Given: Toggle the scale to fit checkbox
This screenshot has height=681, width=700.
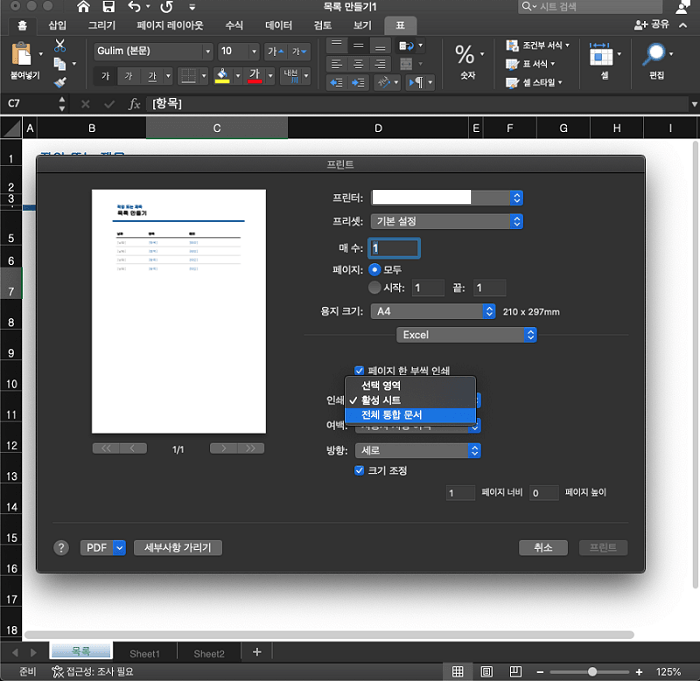Looking at the screenshot, I should (x=359, y=470).
